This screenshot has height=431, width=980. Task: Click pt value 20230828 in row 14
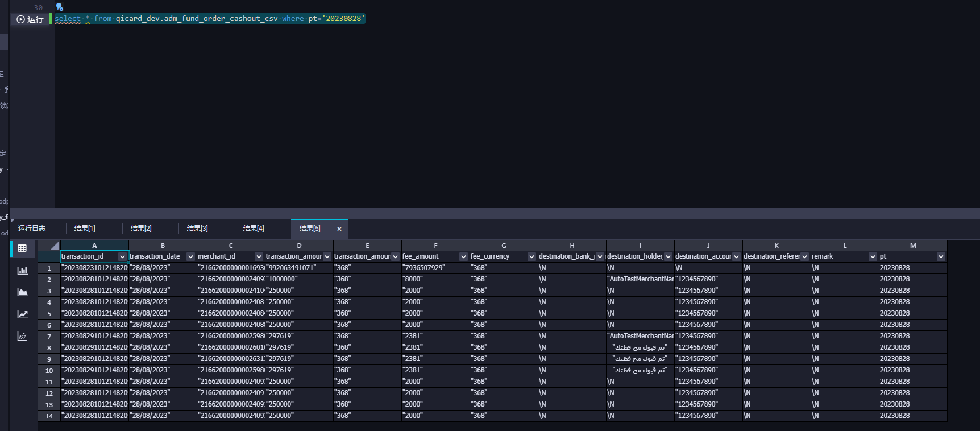913,416
